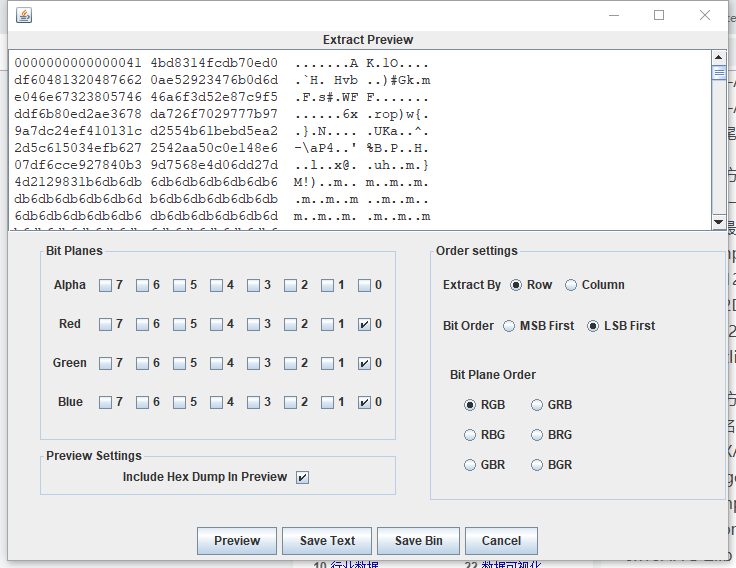The image size is (736, 568).
Task: Check Red bit plane 4
Action: pyautogui.click(x=216, y=324)
